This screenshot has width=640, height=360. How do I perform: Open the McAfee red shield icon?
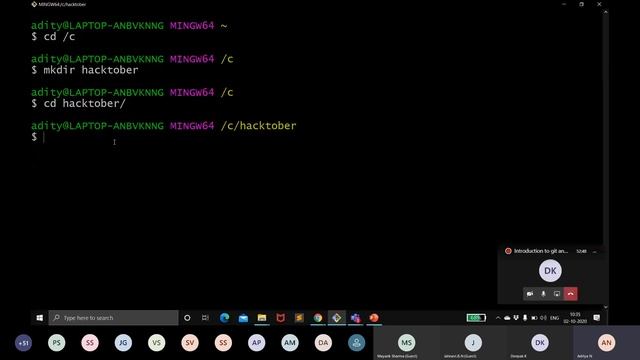coord(280,318)
